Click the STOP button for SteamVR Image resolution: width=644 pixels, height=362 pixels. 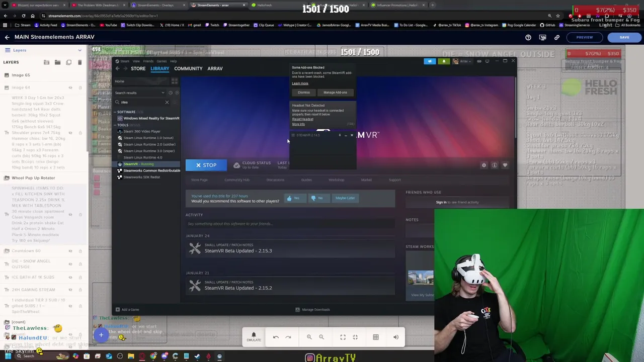click(206, 165)
